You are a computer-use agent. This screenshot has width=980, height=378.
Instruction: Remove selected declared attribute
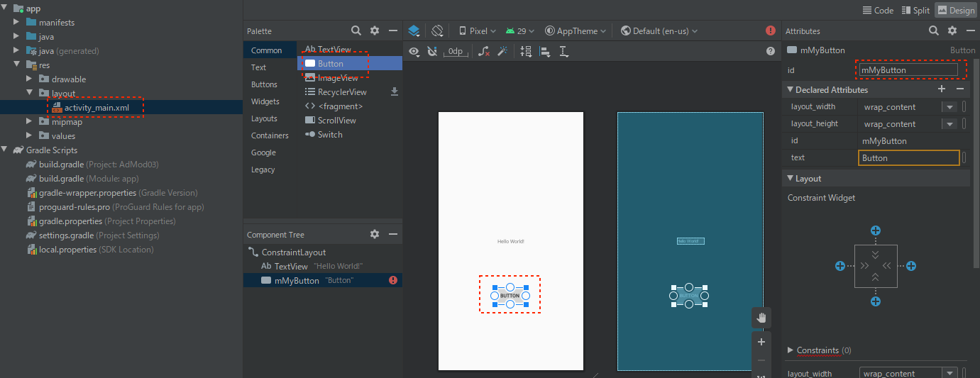pos(960,89)
